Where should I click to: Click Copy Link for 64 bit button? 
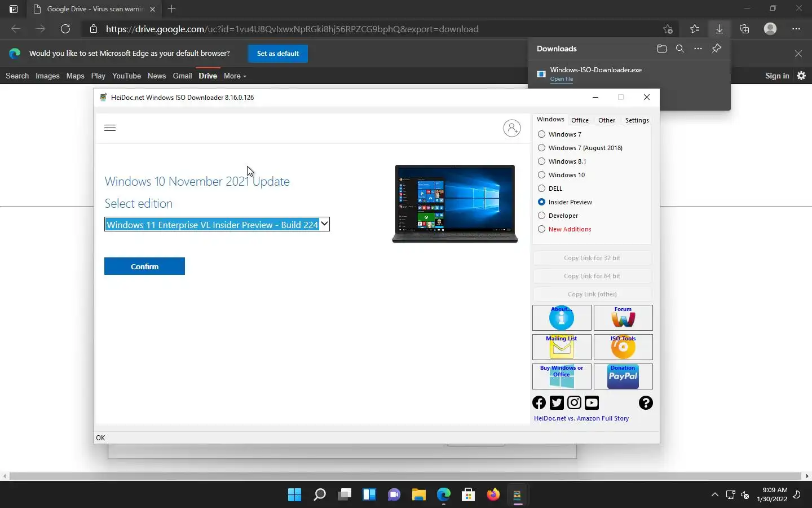pyautogui.click(x=592, y=276)
